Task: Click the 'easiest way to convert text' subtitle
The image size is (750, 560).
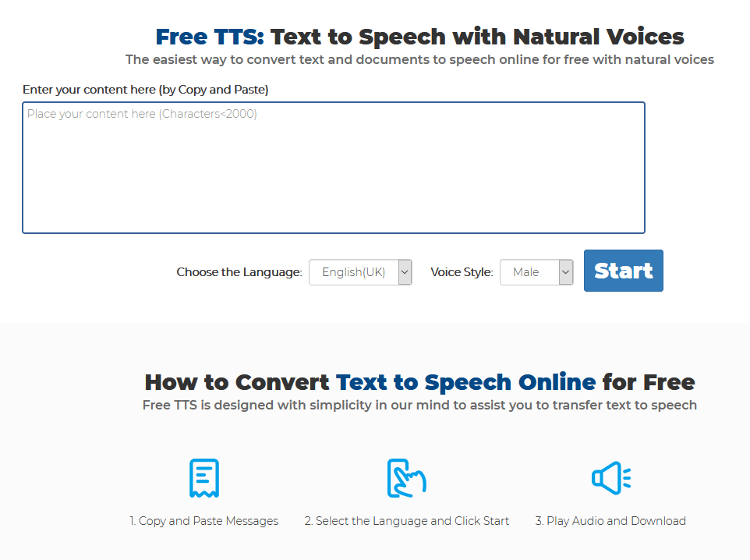Action: (x=419, y=59)
